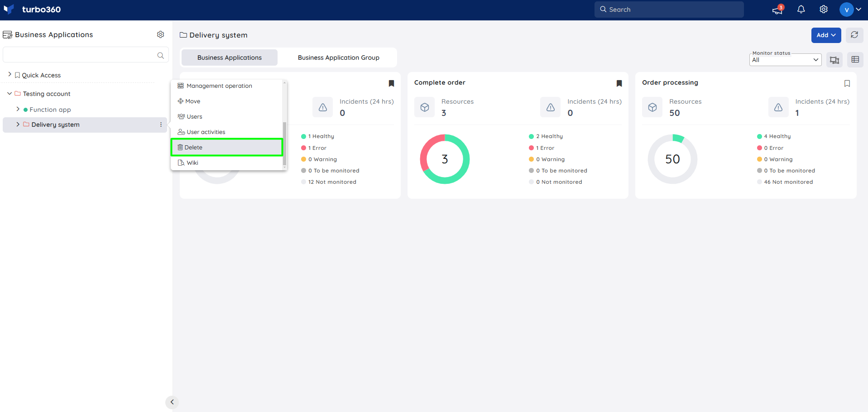Click Complete order resources cube icon
This screenshot has height=412, width=868.
click(x=425, y=107)
